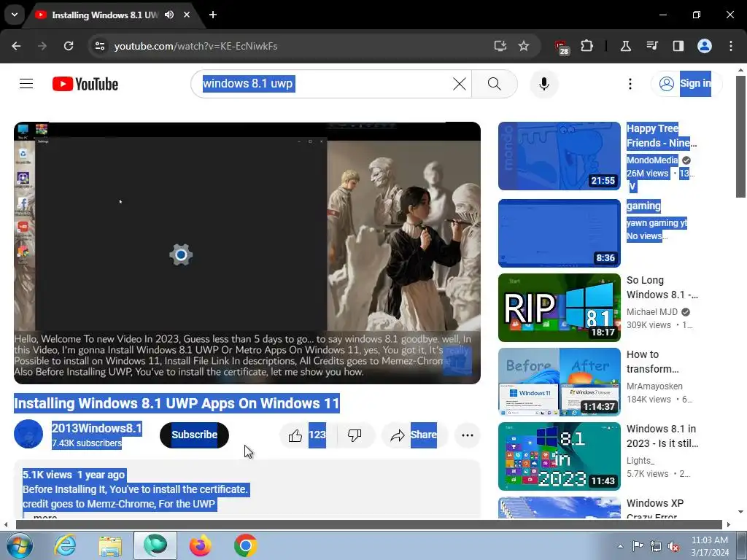Open YouTube settings three-dot menu
747x560 pixels.
pos(630,84)
